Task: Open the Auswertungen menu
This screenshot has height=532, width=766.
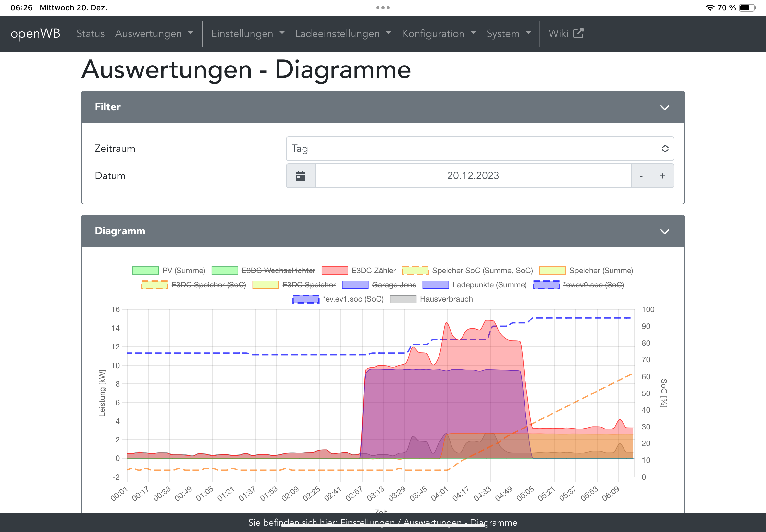Action: [x=154, y=33]
